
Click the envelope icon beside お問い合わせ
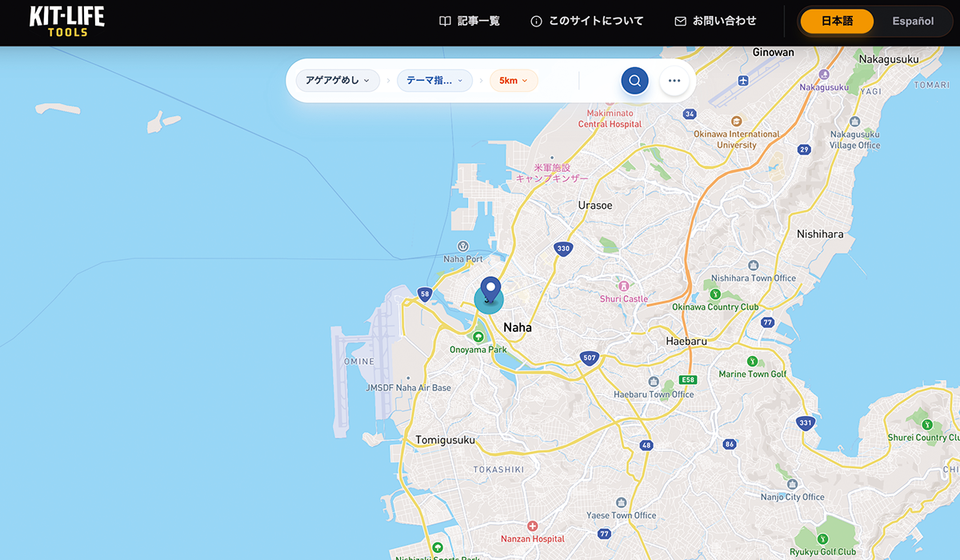coord(680,21)
